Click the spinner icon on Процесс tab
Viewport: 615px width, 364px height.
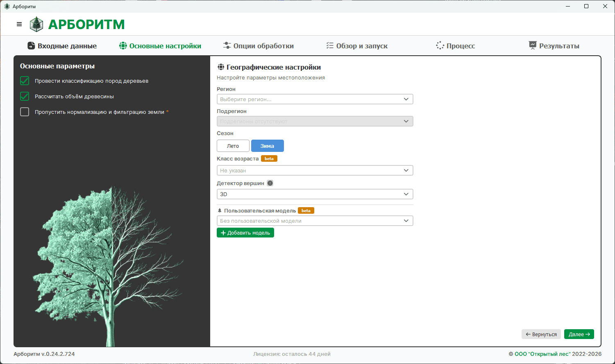click(x=440, y=45)
